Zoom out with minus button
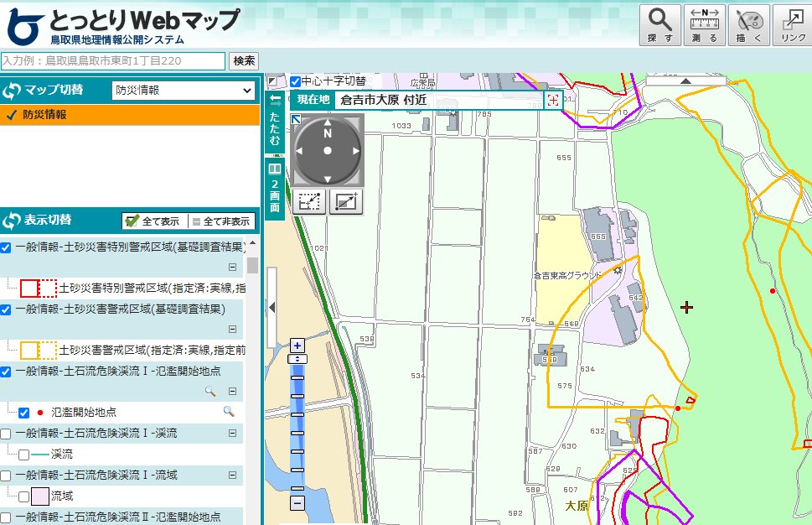 coord(297,502)
